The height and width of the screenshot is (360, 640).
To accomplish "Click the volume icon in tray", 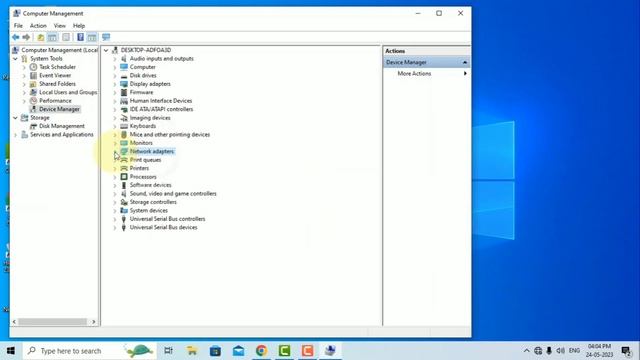I will pyautogui.click(x=561, y=351).
